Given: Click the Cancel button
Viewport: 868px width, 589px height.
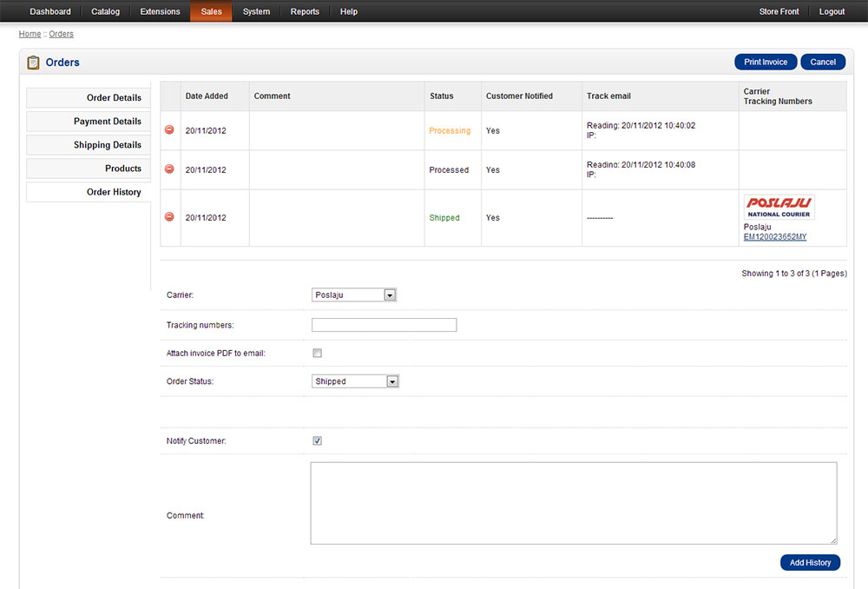Looking at the screenshot, I should tap(823, 62).
